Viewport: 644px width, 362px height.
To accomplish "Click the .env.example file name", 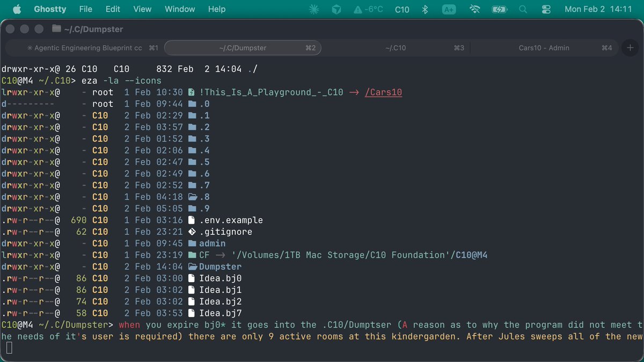I will tap(231, 220).
